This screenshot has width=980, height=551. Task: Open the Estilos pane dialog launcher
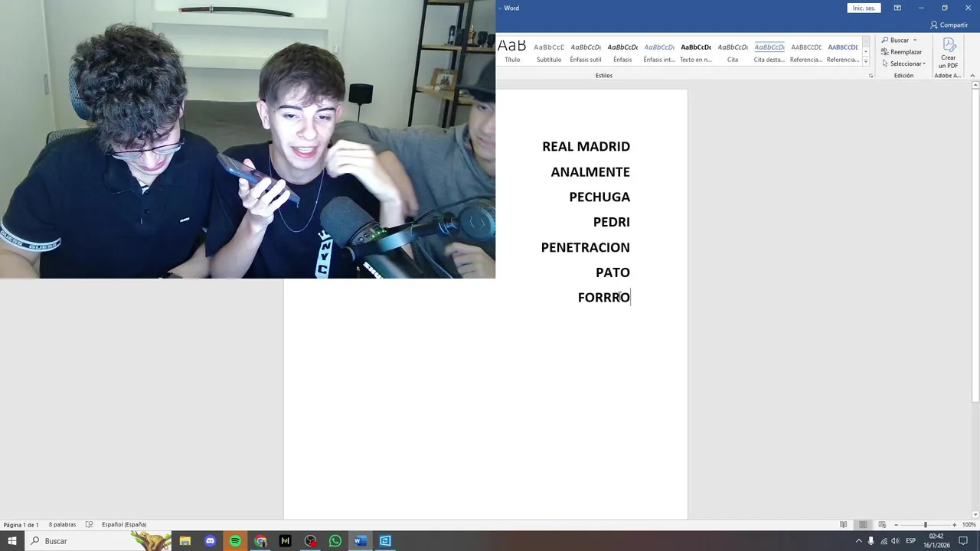coord(871,76)
